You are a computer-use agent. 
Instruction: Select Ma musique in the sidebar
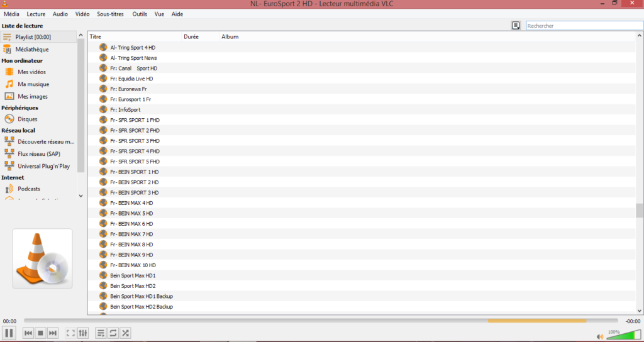coord(33,84)
